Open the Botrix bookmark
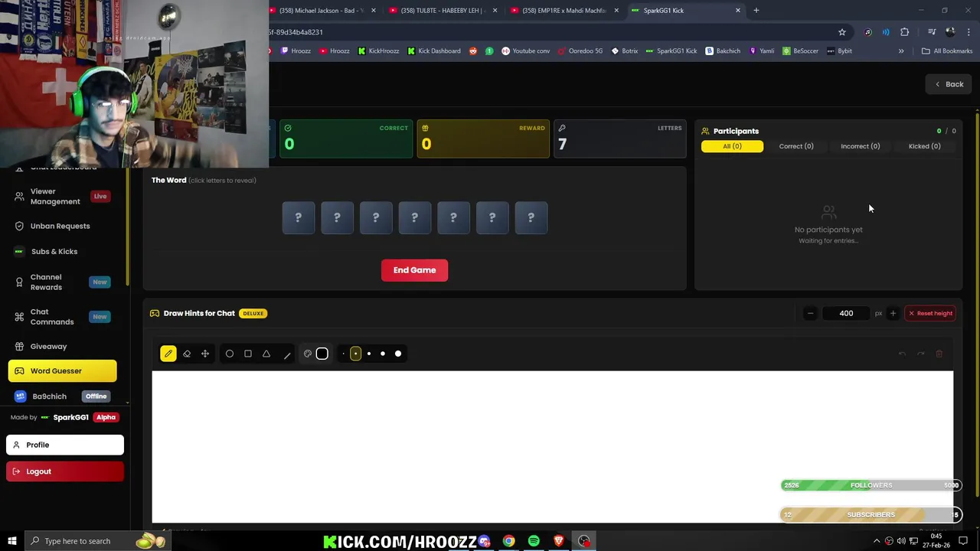980x551 pixels. (625, 51)
